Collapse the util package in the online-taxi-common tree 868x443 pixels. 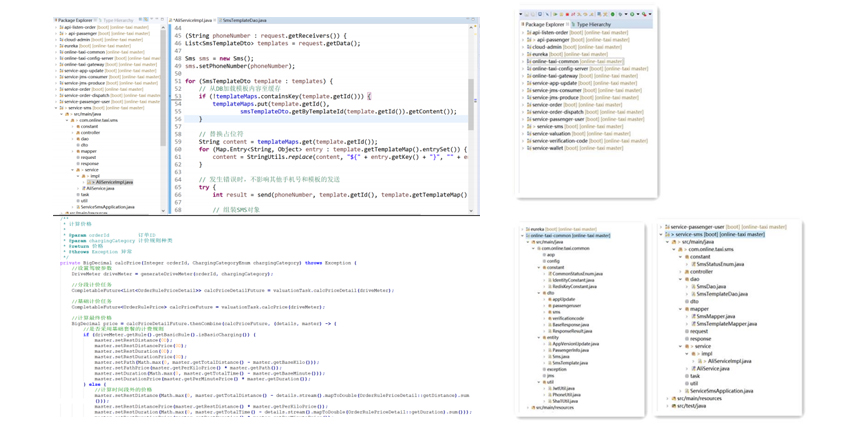[539, 382]
